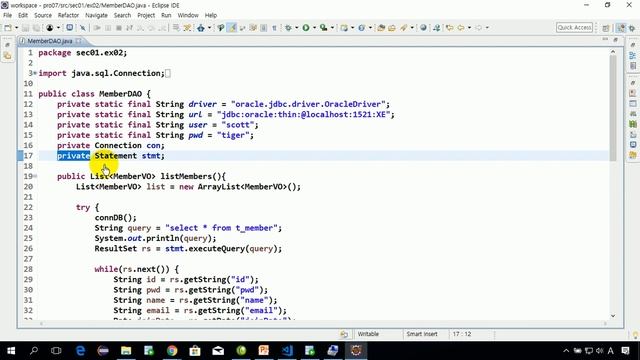Open the Back history dropdown arrow

point(469,28)
